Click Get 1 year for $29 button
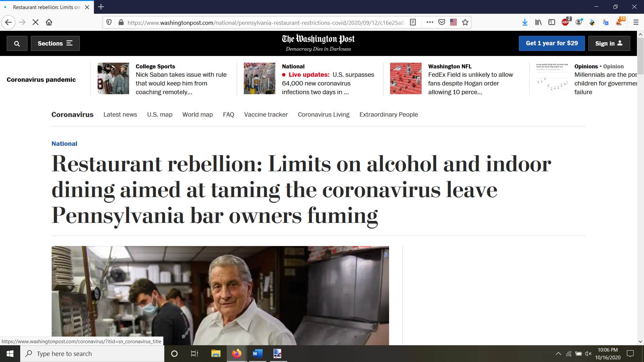This screenshot has width=644, height=362. click(x=551, y=43)
